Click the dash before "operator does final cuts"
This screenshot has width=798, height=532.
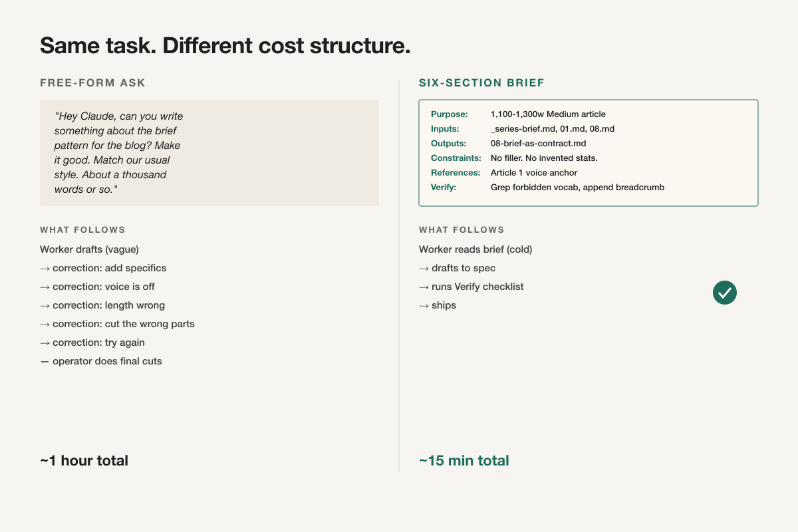[45, 361]
